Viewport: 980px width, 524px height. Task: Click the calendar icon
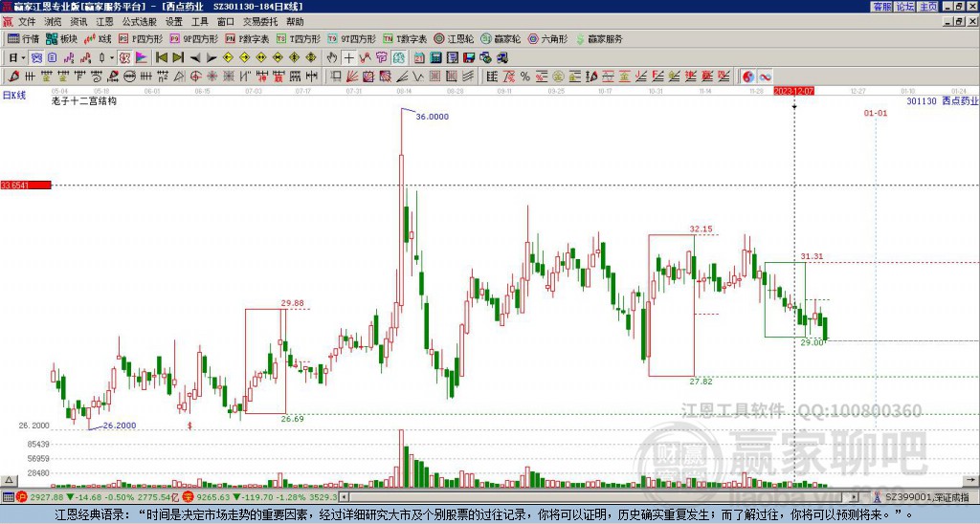click(419, 58)
